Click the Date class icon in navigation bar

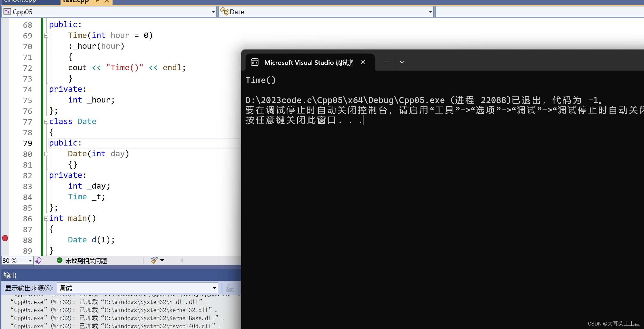(224, 12)
